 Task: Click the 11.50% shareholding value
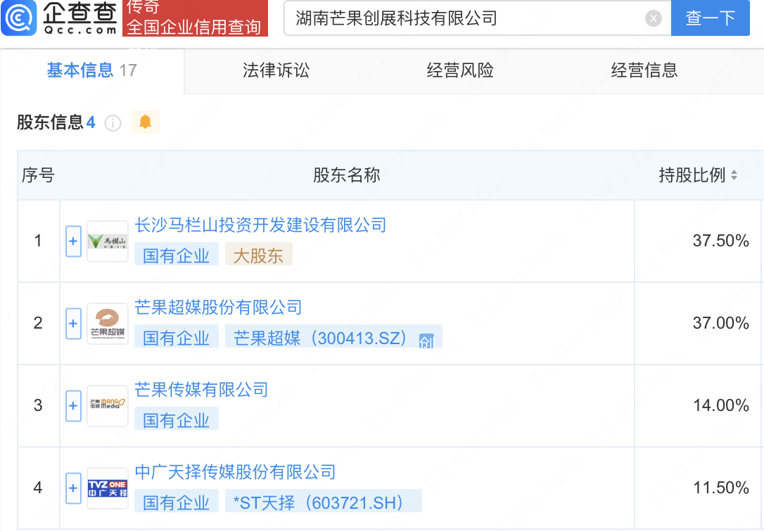(720, 488)
